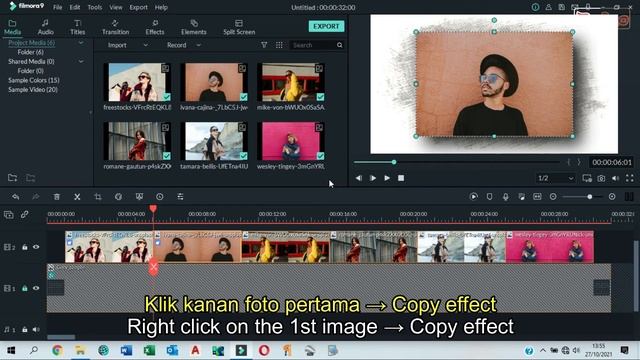Image resolution: width=640 pixels, height=360 pixels.
Task: Open the Help menu
Action: [x=161, y=7]
